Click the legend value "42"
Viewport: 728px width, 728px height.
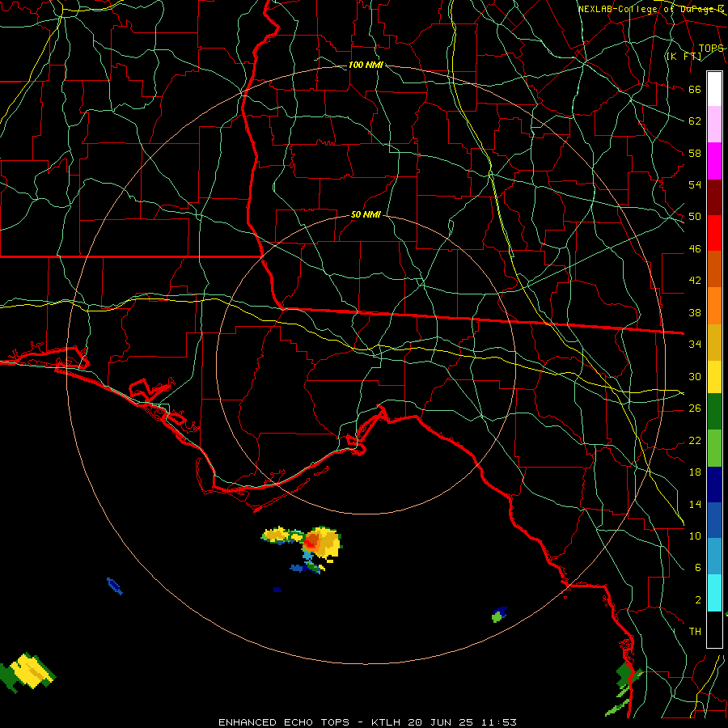tap(695, 281)
